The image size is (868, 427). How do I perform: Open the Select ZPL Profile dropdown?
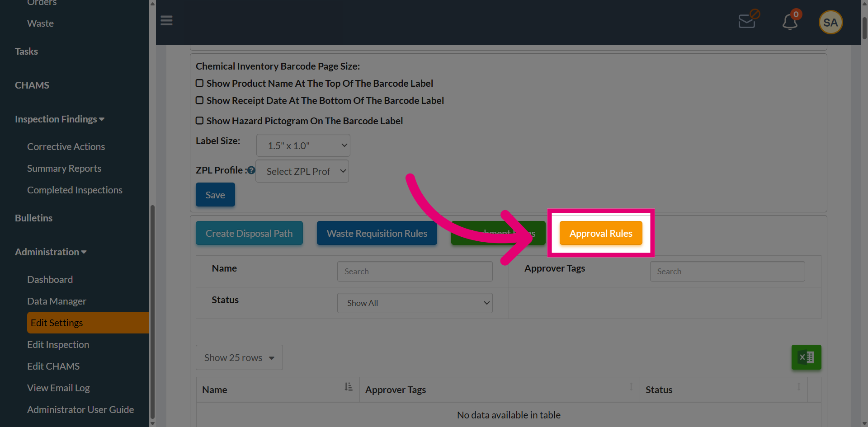tap(302, 171)
